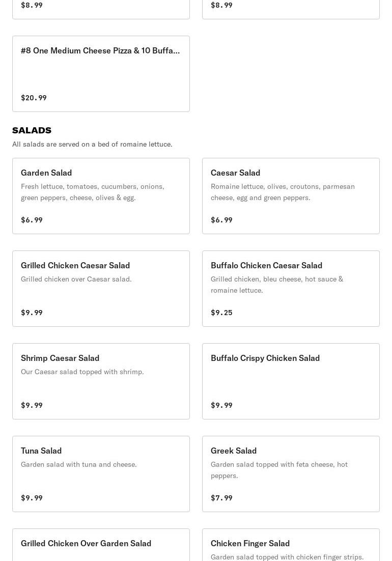Screen dimensions: 392x561
Task: Click the SALADS section heading
Action: tap(32, 130)
